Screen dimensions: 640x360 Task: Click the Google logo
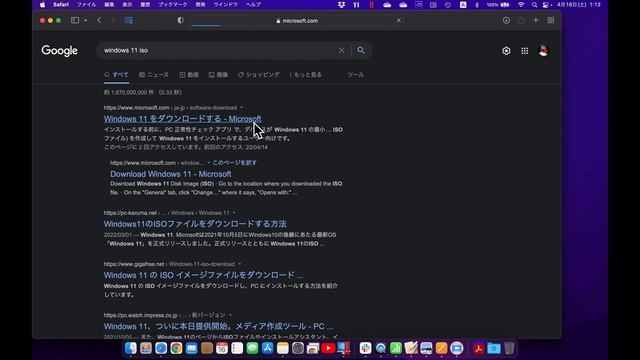pos(60,51)
